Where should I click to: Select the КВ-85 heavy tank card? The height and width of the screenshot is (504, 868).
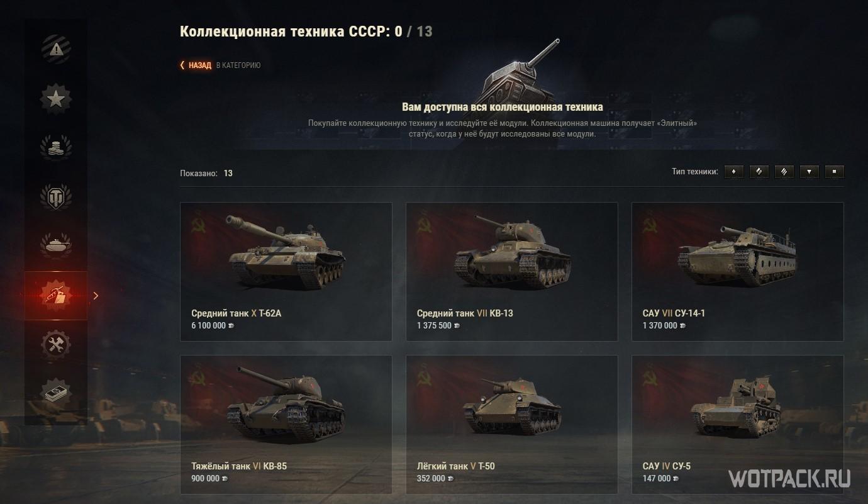pos(286,425)
